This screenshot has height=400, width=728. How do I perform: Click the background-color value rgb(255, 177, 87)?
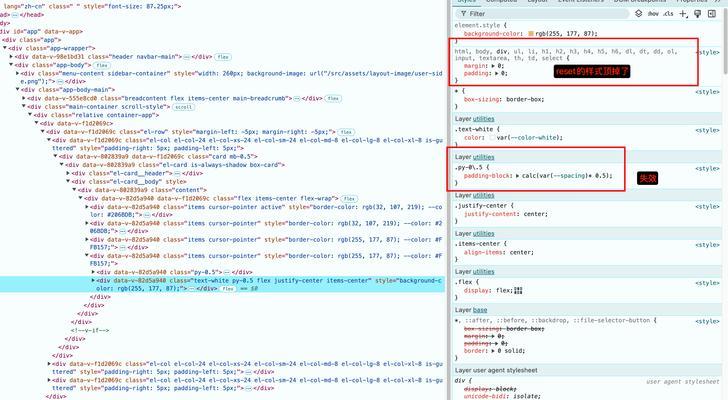point(566,33)
